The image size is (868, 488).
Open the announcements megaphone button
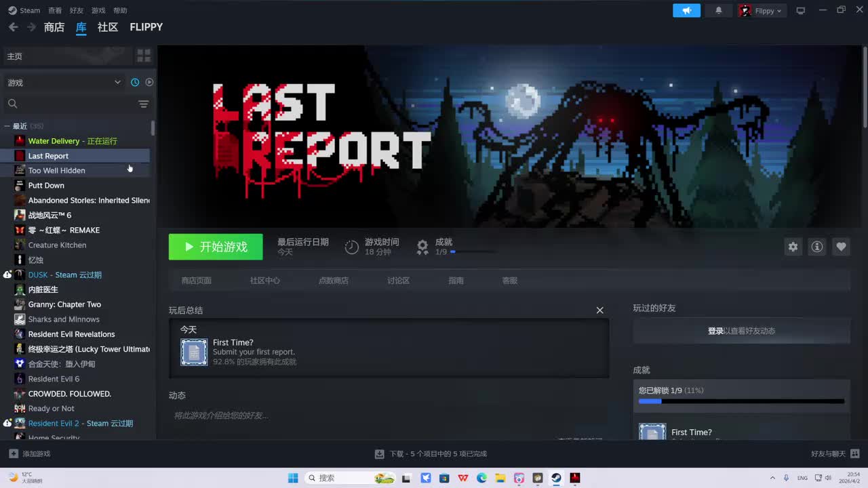coord(686,10)
